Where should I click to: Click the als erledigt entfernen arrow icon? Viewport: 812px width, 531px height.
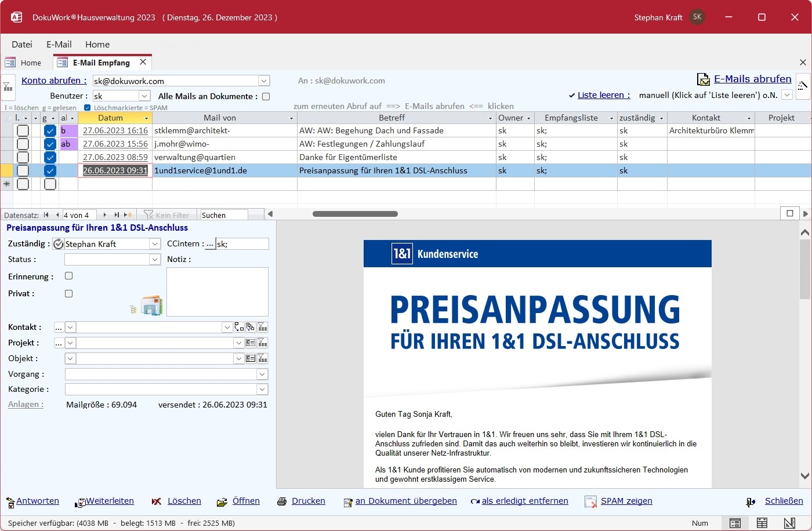475,502
